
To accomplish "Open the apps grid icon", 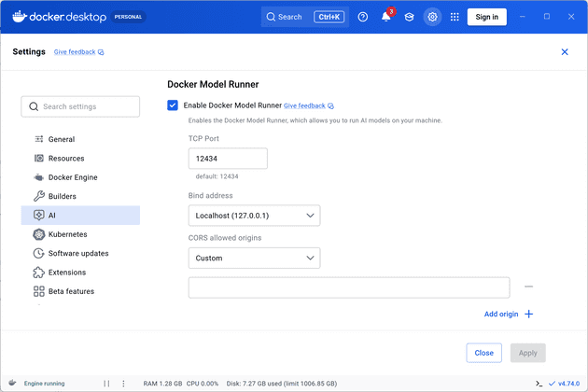I will pyautogui.click(x=455, y=17).
